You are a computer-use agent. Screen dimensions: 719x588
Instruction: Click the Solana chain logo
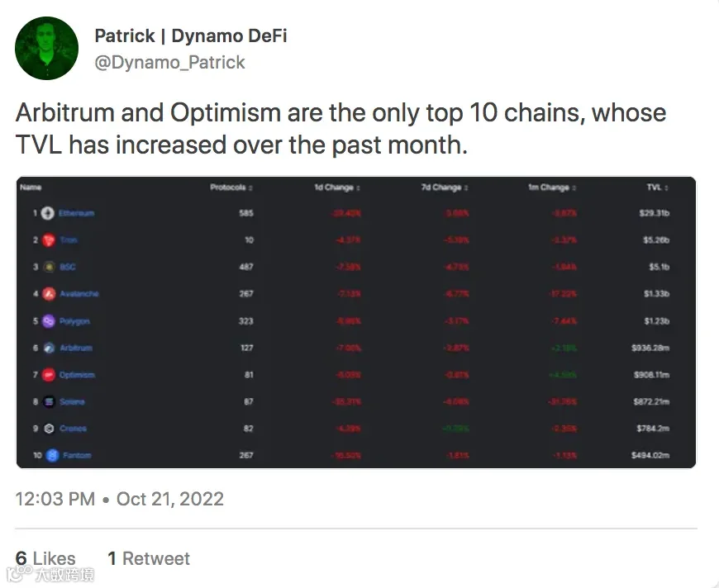pos(48,401)
